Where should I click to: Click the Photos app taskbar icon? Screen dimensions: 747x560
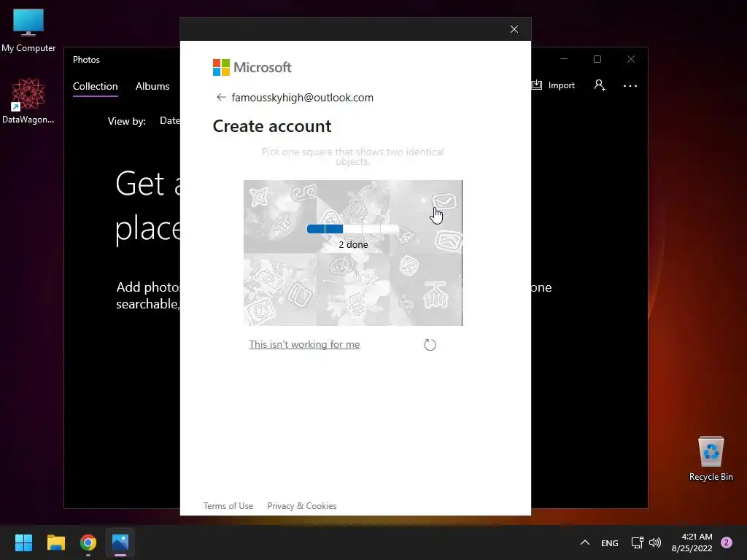coord(120,542)
